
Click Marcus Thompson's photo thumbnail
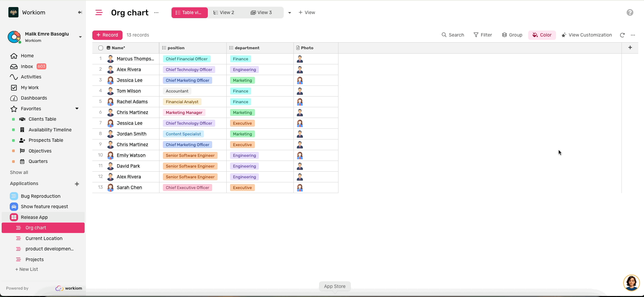coord(300,59)
